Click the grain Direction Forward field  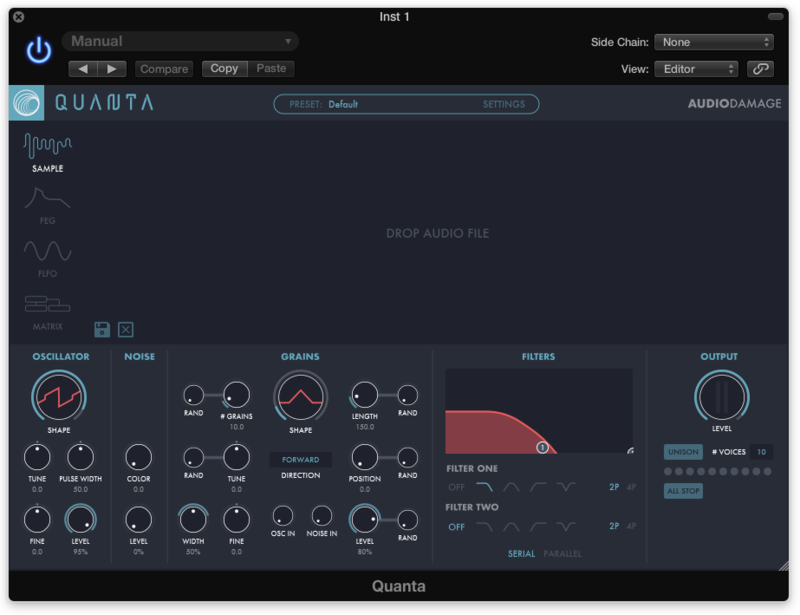300,460
